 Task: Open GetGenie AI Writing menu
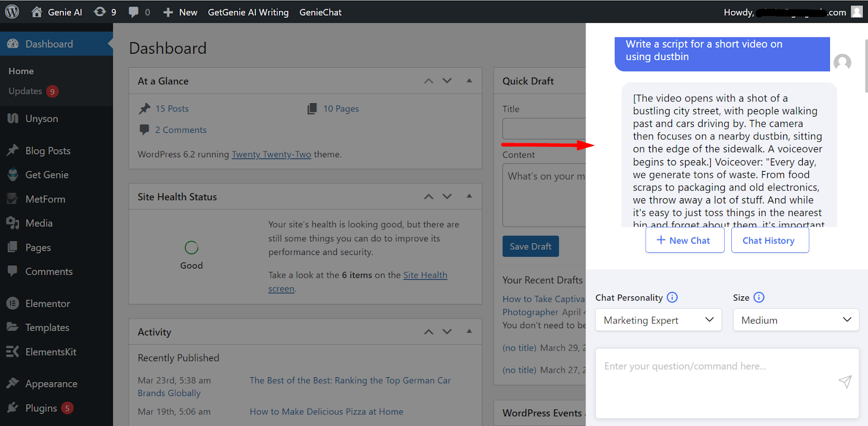(248, 12)
